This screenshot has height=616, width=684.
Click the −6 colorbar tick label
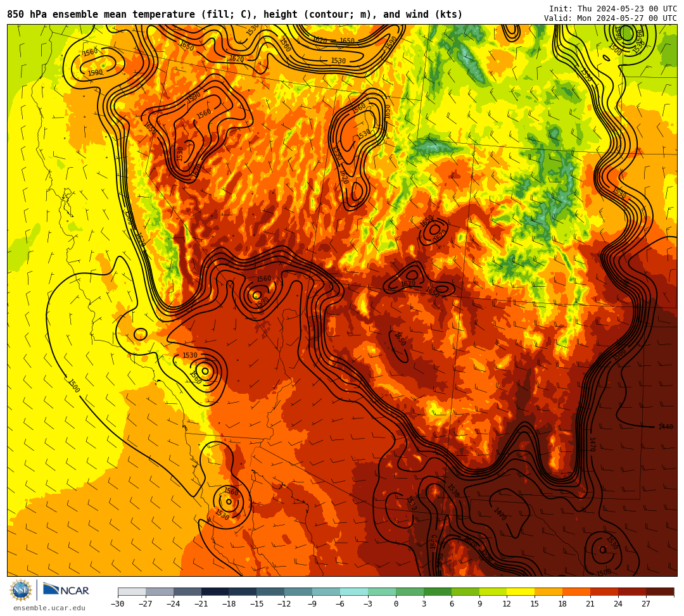click(340, 604)
